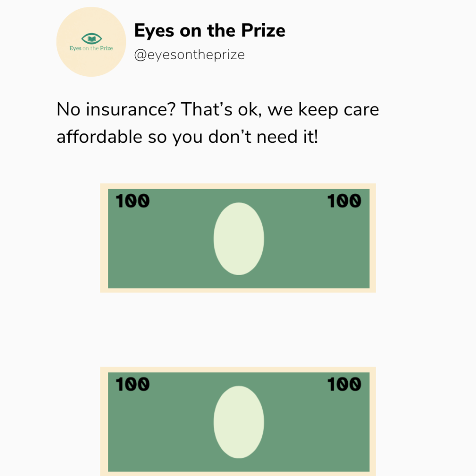Click the top bill's left 100 numeral
Screen dimensions: 476x476
tap(132, 201)
